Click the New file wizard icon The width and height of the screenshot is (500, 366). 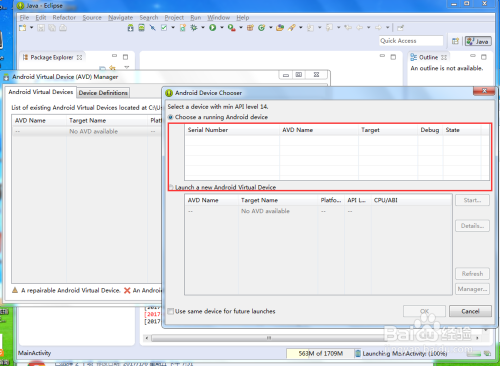(23, 28)
